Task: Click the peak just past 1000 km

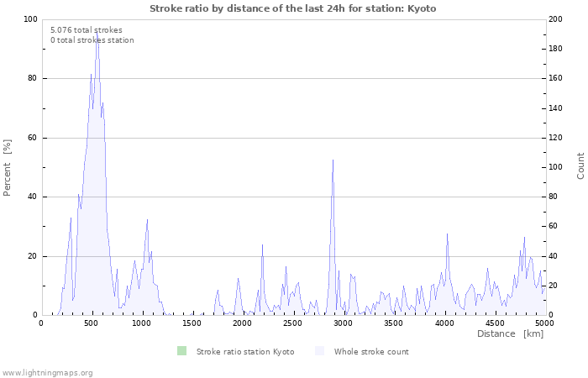Action: [x=147, y=223]
